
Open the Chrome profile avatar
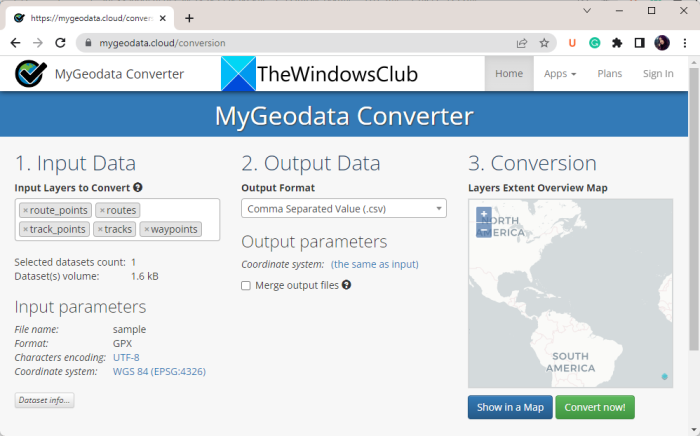coord(662,43)
